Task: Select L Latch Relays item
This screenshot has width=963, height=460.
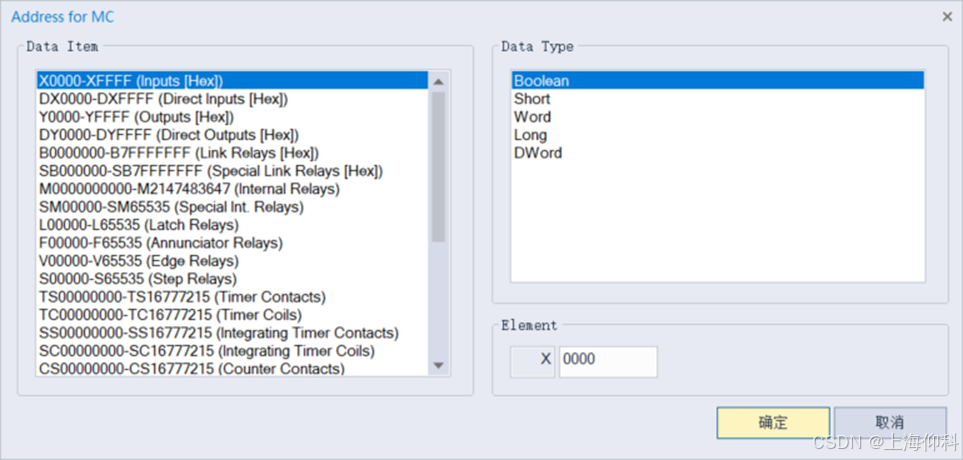Action: 147,225
